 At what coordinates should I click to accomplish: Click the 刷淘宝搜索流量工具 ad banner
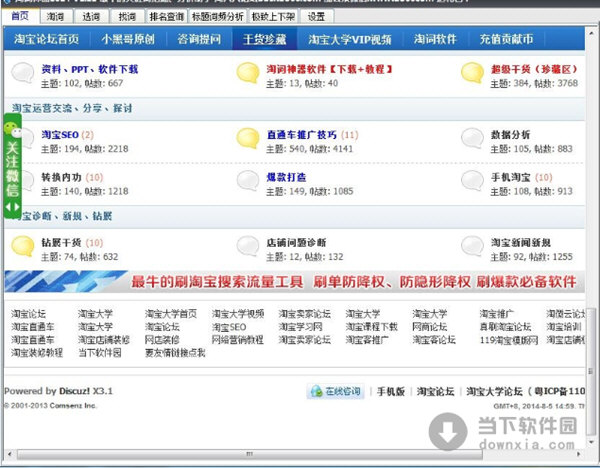pos(294,282)
